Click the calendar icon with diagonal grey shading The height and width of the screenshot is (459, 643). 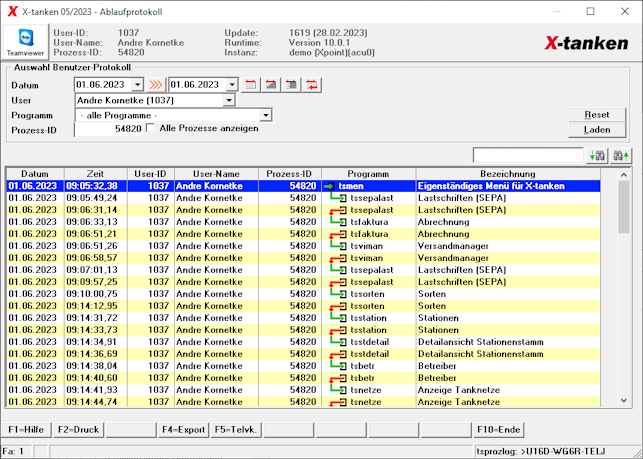tap(271, 85)
